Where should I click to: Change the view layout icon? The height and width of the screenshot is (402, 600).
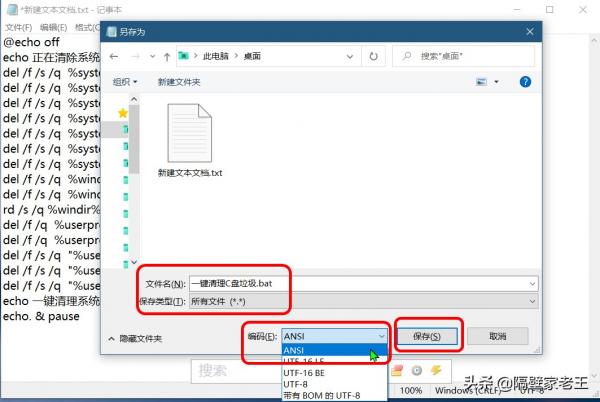[481, 81]
